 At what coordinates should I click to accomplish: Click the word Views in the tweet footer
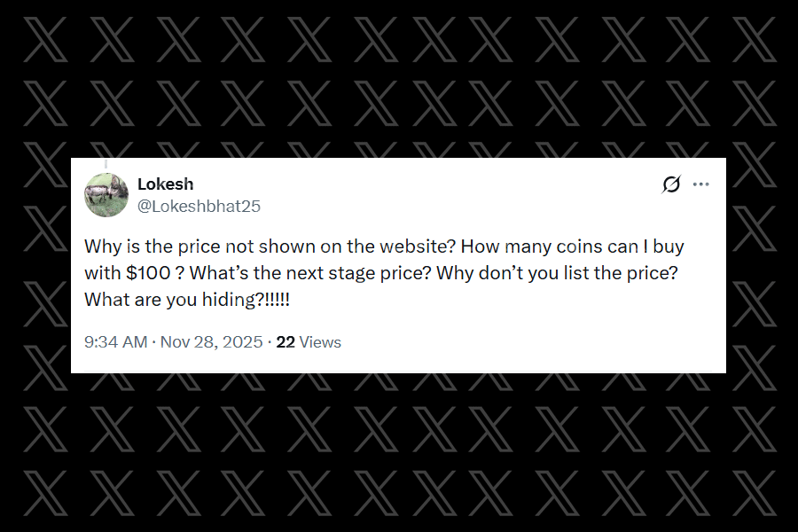coord(320,342)
